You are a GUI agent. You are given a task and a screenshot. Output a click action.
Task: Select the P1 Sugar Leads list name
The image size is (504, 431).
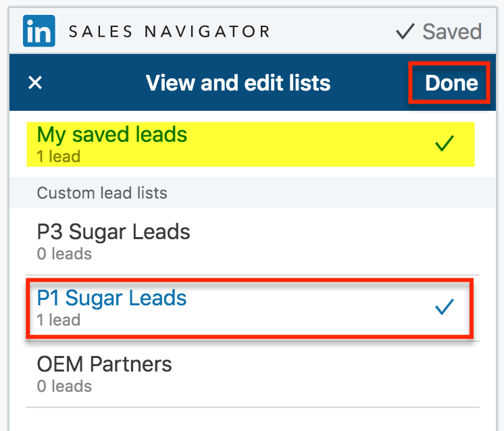click(x=111, y=299)
